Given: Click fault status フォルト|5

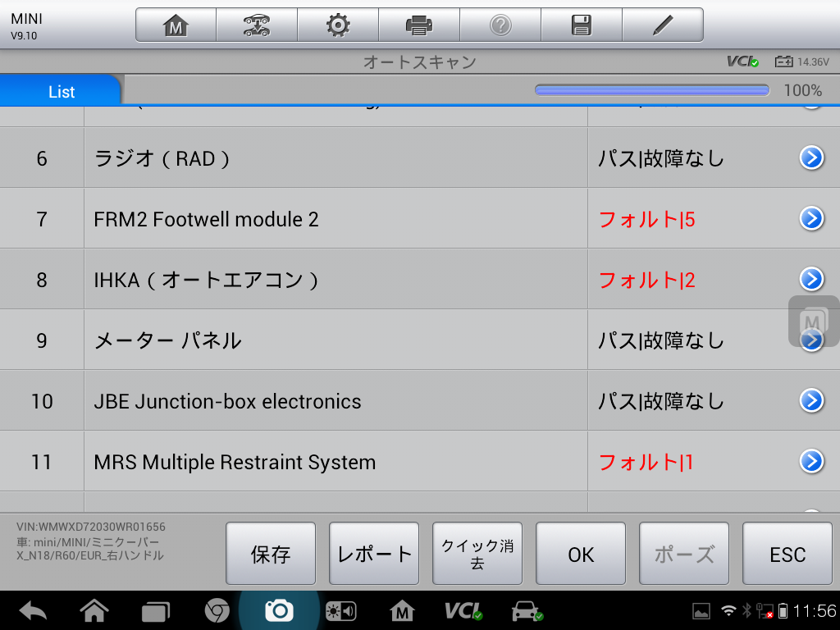Looking at the screenshot, I should [646, 219].
